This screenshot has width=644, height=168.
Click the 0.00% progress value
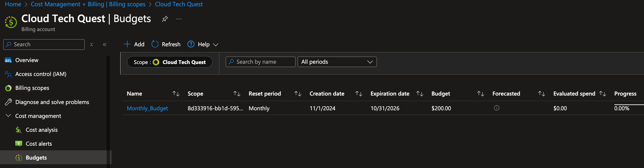click(622, 108)
